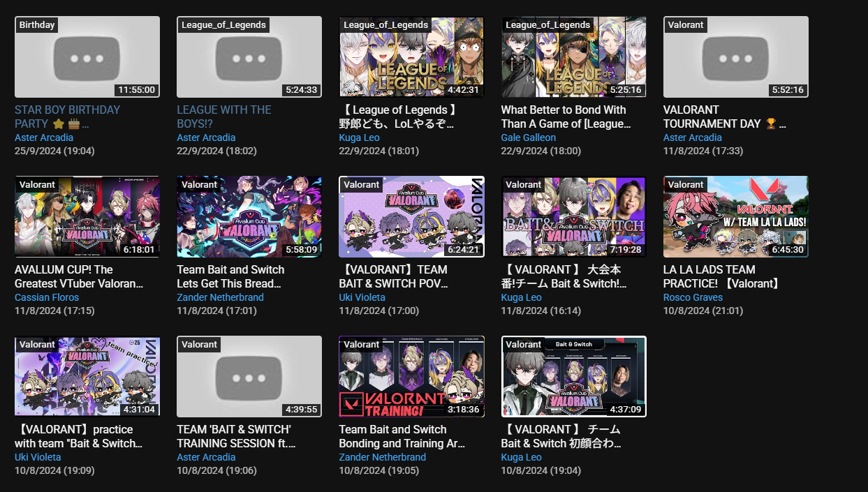Open Uki Violeta's team practice 4:31:04 thumbnail

[x=87, y=376]
